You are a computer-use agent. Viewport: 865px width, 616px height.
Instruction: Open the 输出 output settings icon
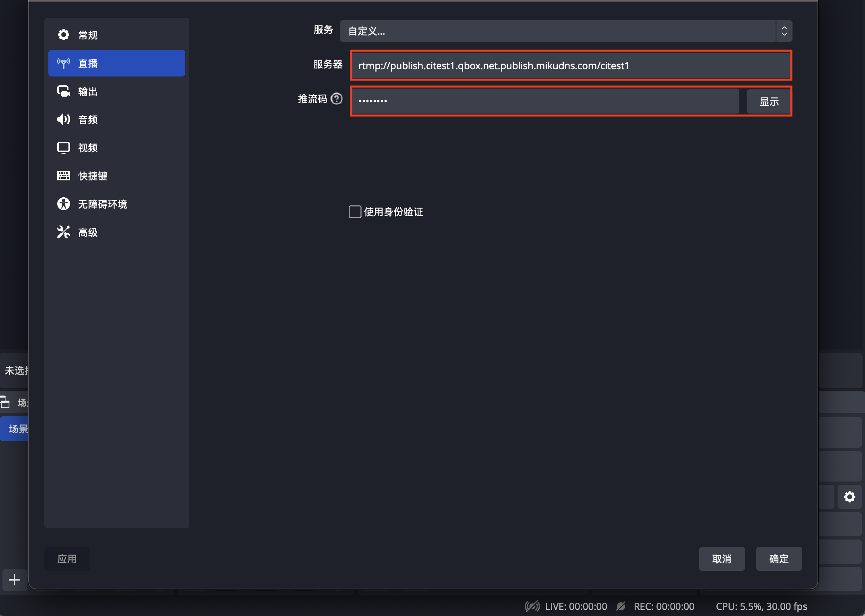64,91
